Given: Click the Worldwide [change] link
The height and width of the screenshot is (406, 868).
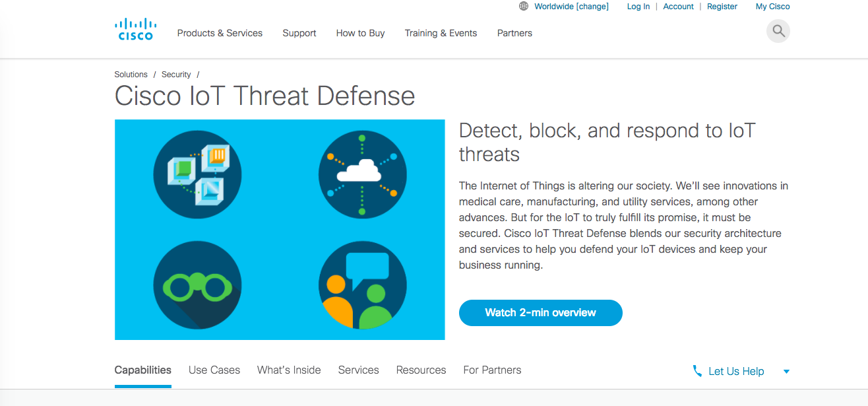Looking at the screenshot, I should tap(571, 7).
